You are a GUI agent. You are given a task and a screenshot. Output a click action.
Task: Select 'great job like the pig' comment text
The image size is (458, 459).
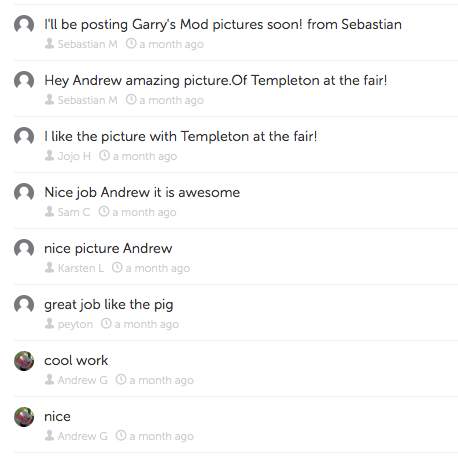(109, 305)
